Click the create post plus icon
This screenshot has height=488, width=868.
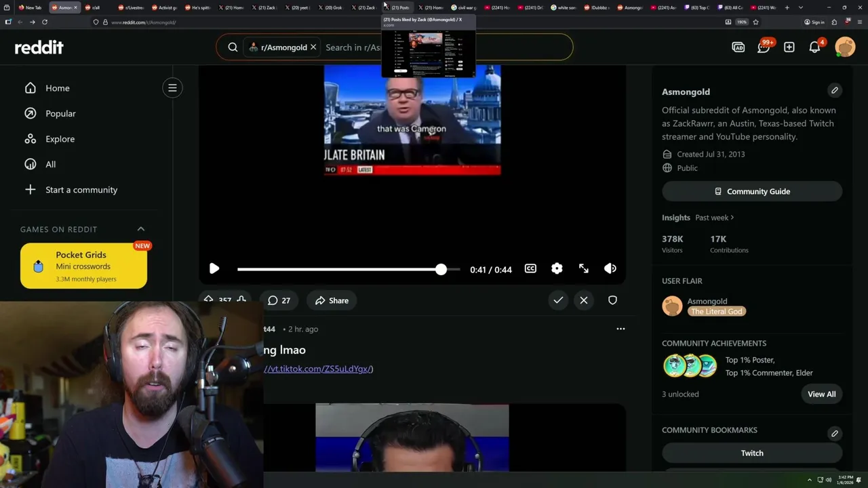point(789,47)
